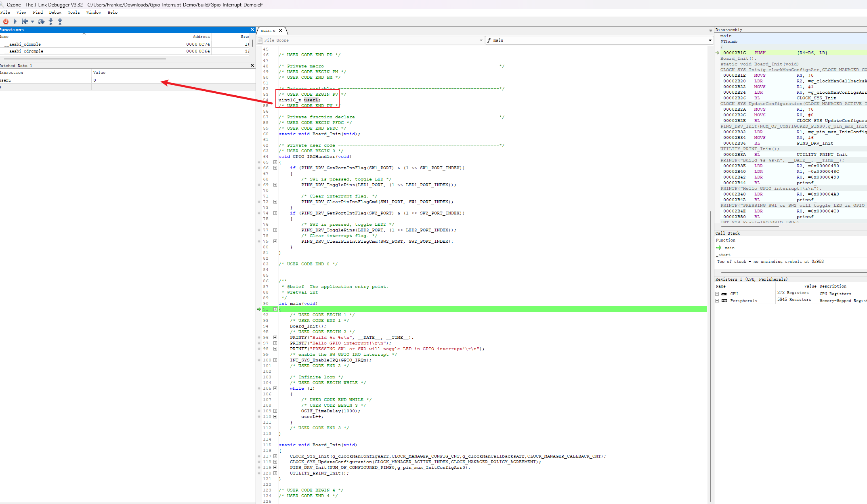Expand the Peripherals registers tree node

(717, 301)
